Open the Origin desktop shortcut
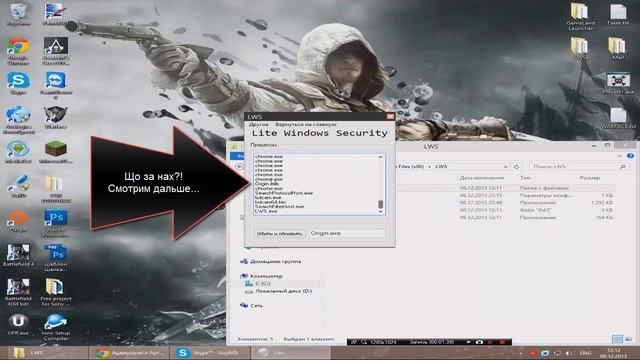 tap(18, 221)
